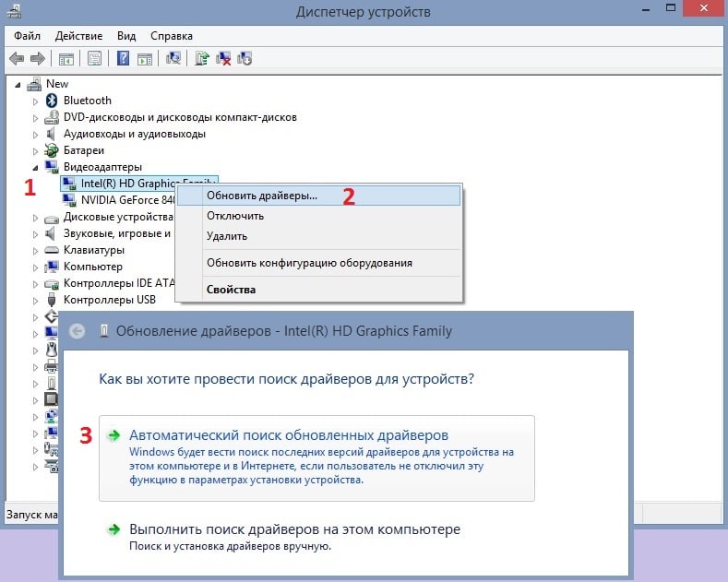Choose Свойства in the context menu
The width and height of the screenshot is (728, 582).
point(319,289)
